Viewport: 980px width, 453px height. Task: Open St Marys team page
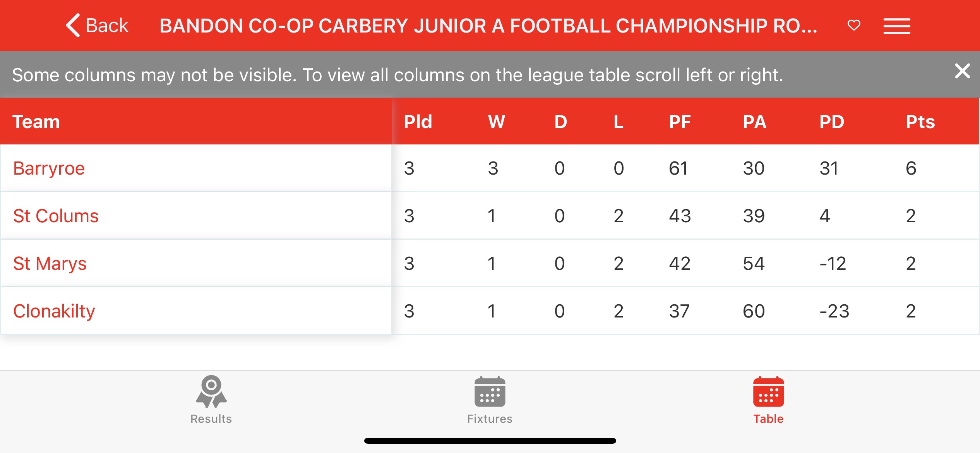coord(50,264)
